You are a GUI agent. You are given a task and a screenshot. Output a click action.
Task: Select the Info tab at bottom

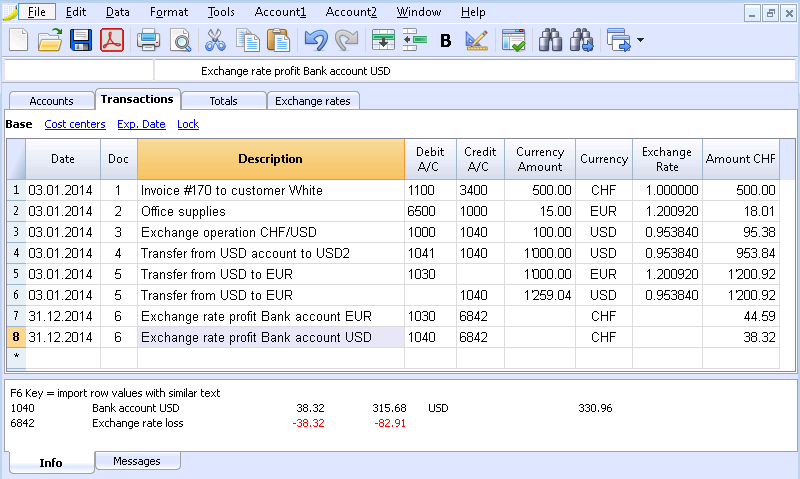[51, 462]
